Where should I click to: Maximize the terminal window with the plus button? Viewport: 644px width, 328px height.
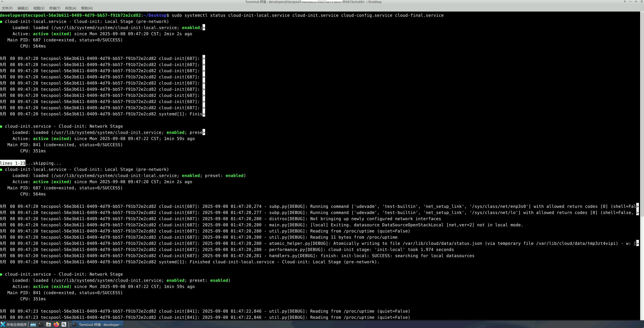tap(636, 2)
